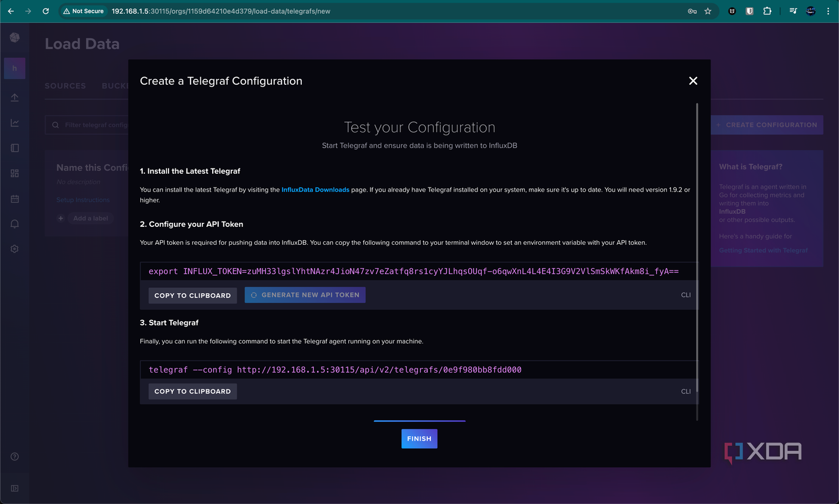Click the InfluxDB logo in sidebar
Viewport: 839px width, 504px height.
(15, 38)
